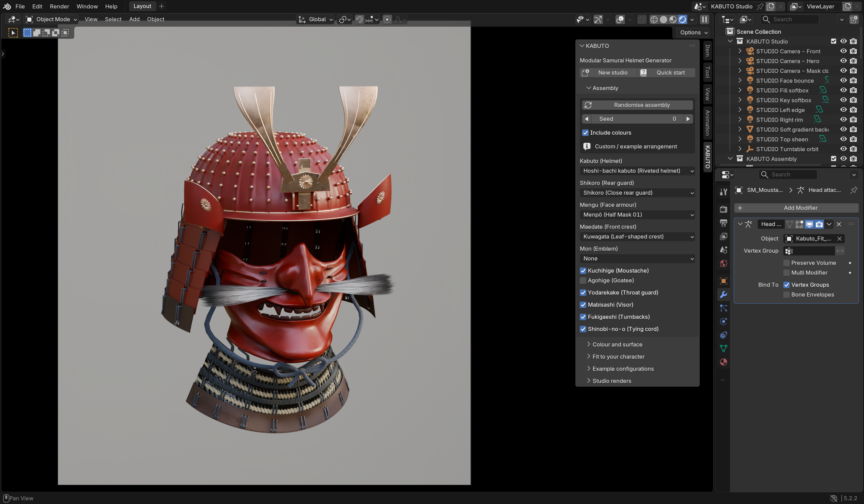Click the New studio button
The image size is (864, 504).
(x=608, y=73)
